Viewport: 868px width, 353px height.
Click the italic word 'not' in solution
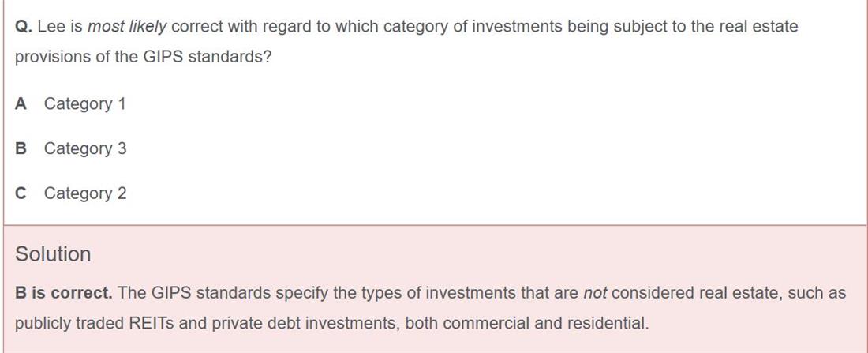point(595,293)
